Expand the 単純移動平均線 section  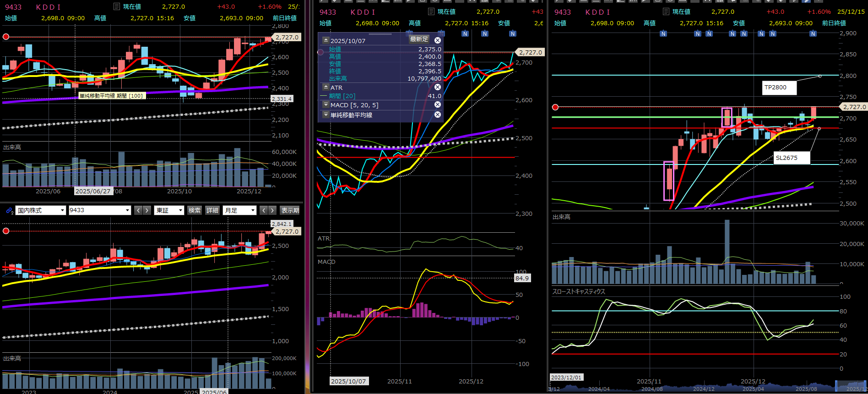coord(325,115)
